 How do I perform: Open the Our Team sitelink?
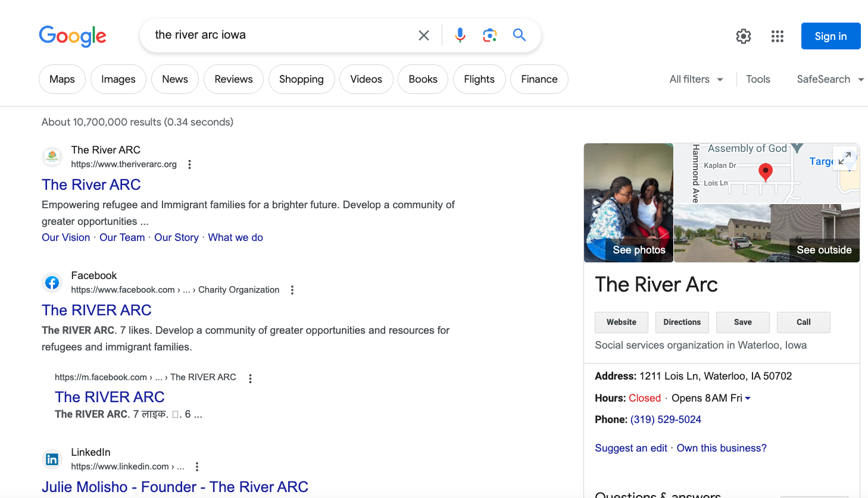[x=122, y=237]
